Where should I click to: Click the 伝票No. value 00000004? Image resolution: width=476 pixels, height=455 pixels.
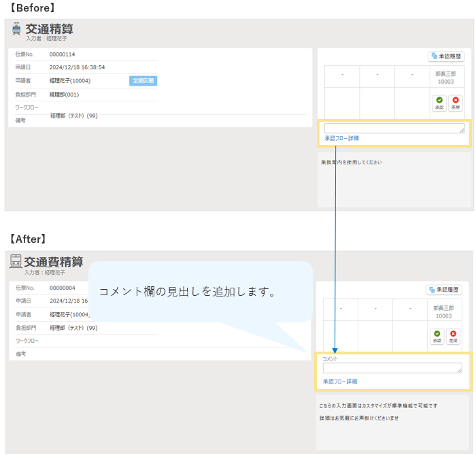pos(62,288)
